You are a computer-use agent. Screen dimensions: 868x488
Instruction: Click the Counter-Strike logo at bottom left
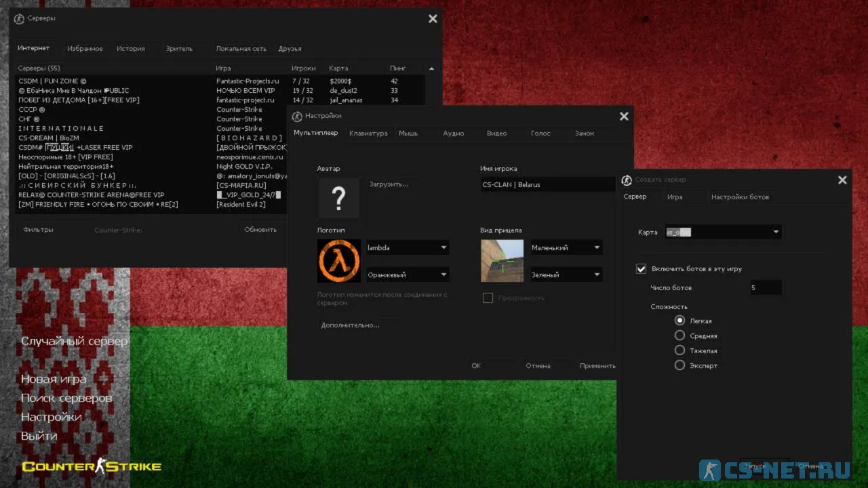point(92,466)
